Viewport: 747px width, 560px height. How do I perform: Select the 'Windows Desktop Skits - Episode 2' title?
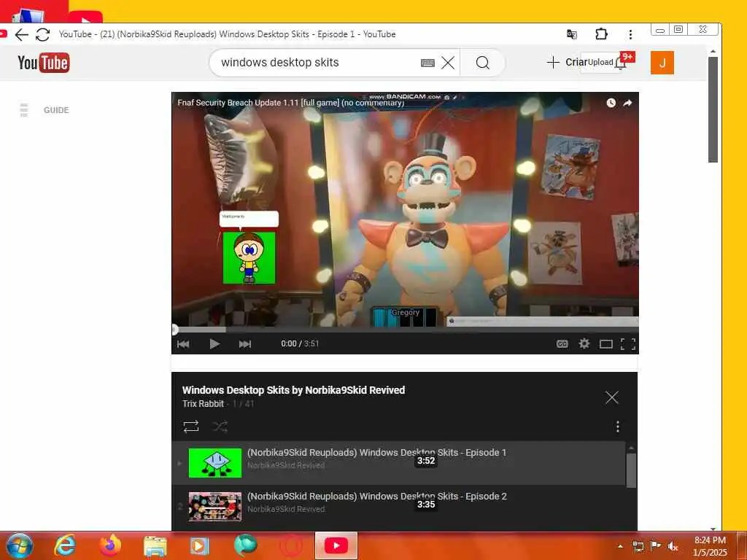(377, 496)
